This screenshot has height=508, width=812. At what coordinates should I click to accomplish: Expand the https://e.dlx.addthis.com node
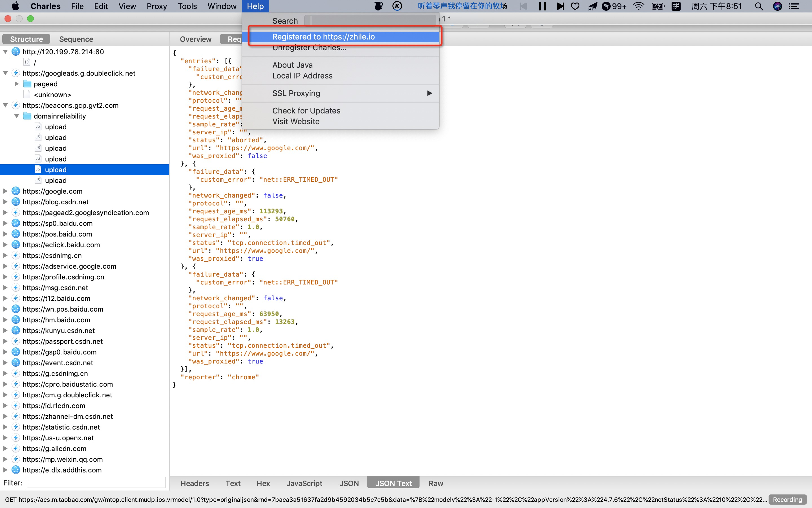click(x=5, y=470)
